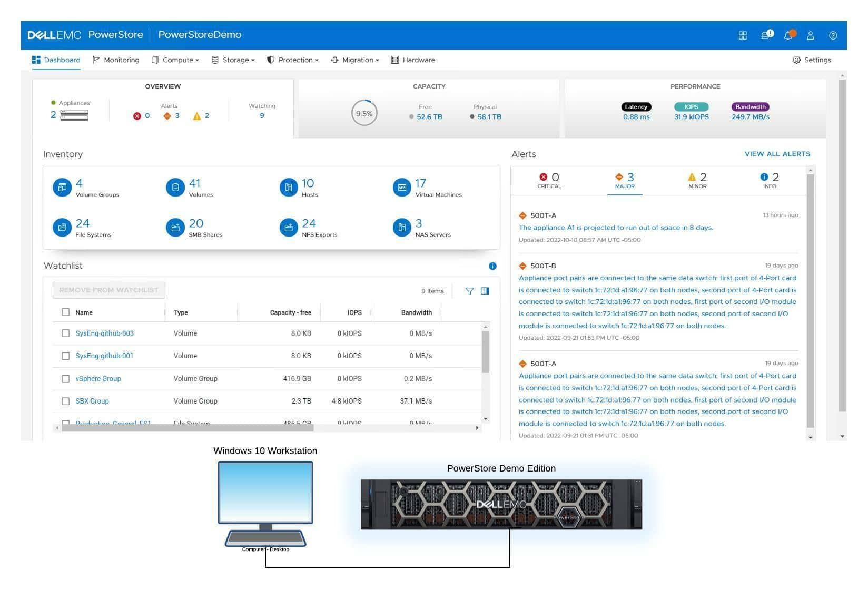
Task: Expand the Protection menu
Action: [x=293, y=60]
